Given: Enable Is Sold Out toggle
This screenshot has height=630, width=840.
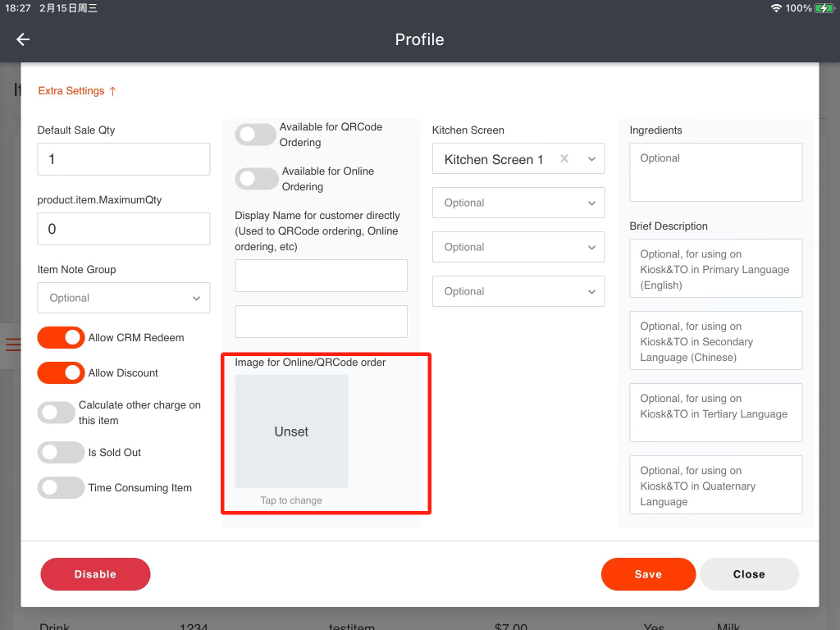Looking at the screenshot, I should 61,453.
